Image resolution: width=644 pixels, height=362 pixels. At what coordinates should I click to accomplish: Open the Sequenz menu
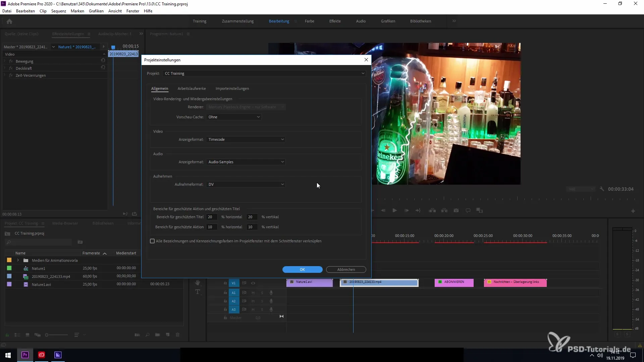pyautogui.click(x=59, y=11)
